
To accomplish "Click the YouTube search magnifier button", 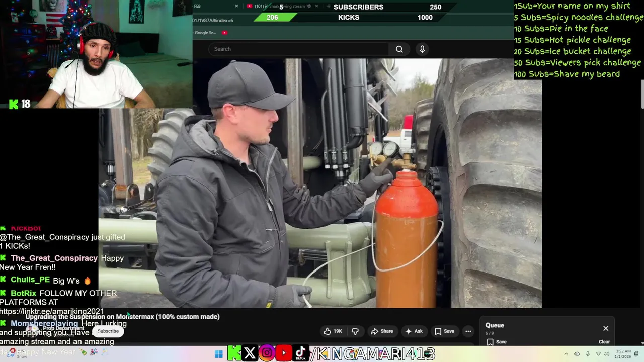I will click(x=399, y=49).
